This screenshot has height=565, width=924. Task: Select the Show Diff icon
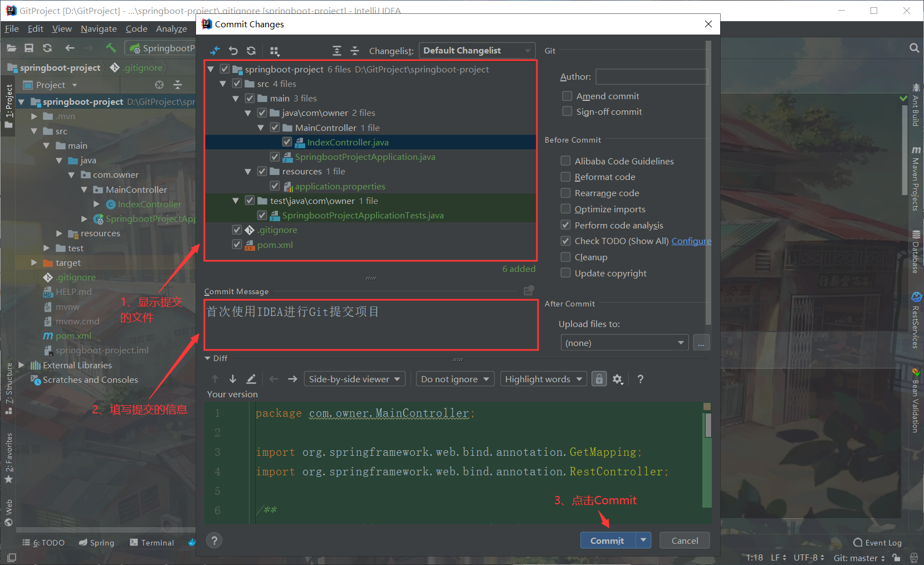tap(214, 50)
